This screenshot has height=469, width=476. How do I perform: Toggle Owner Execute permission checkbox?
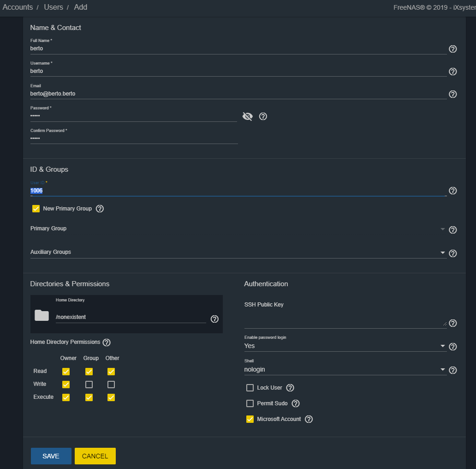click(x=66, y=397)
